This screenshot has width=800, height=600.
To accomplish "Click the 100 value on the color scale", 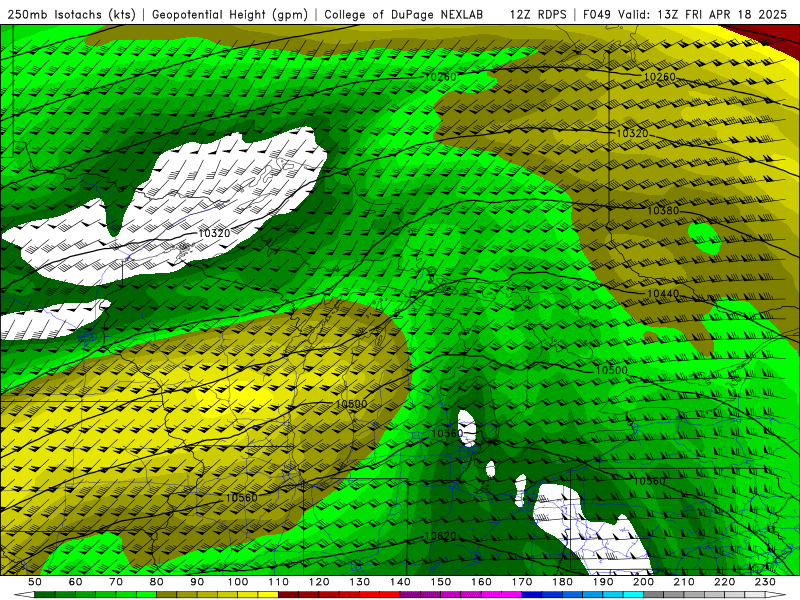I will tap(238, 582).
